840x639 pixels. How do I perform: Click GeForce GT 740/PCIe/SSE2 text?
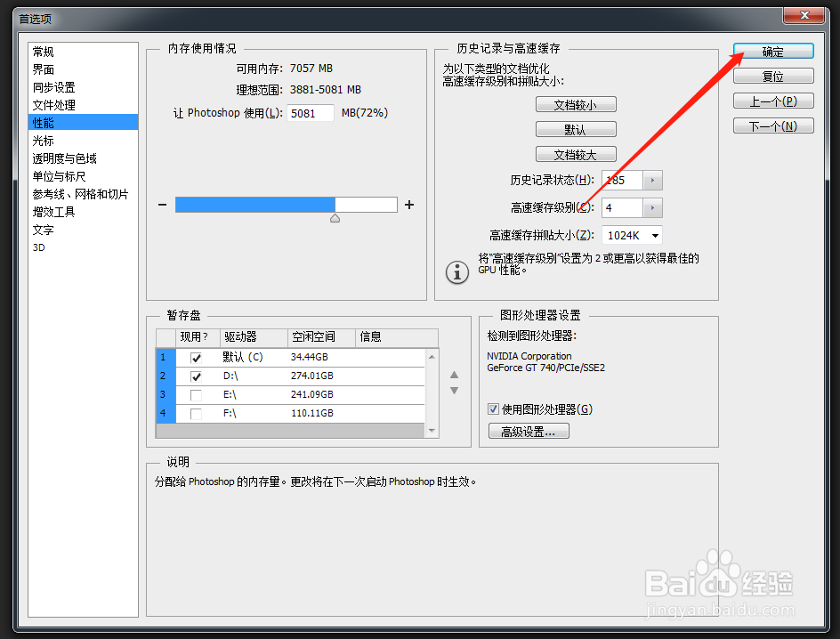[545, 368]
